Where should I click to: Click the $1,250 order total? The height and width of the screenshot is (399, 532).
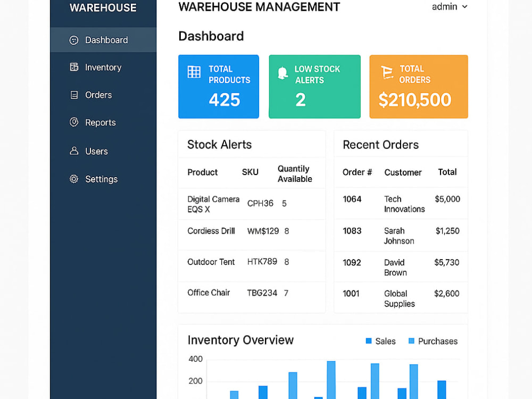tap(447, 231)
